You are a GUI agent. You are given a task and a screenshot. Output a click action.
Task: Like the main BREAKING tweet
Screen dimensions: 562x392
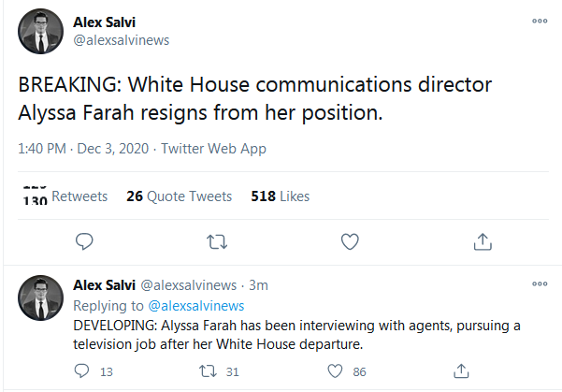350,241
